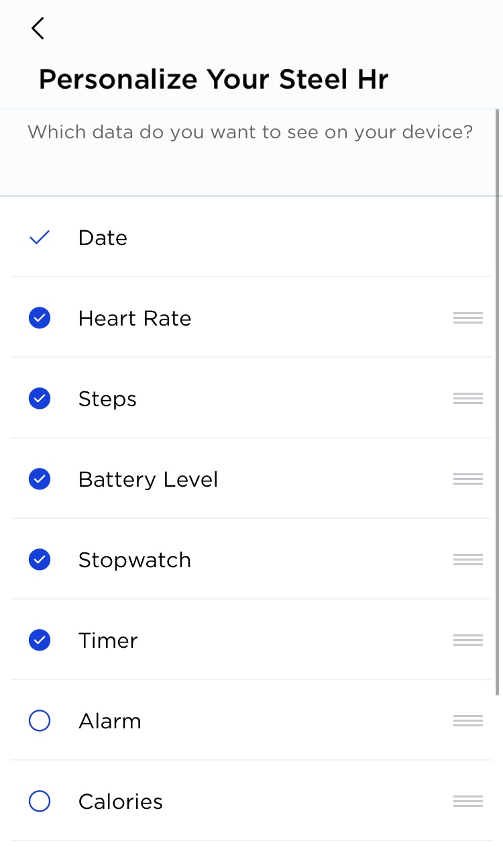This screenshot has width=503, height=868.
Task: Uncheck the Heart Rate checkbox
Action: (x=40, y=318)
